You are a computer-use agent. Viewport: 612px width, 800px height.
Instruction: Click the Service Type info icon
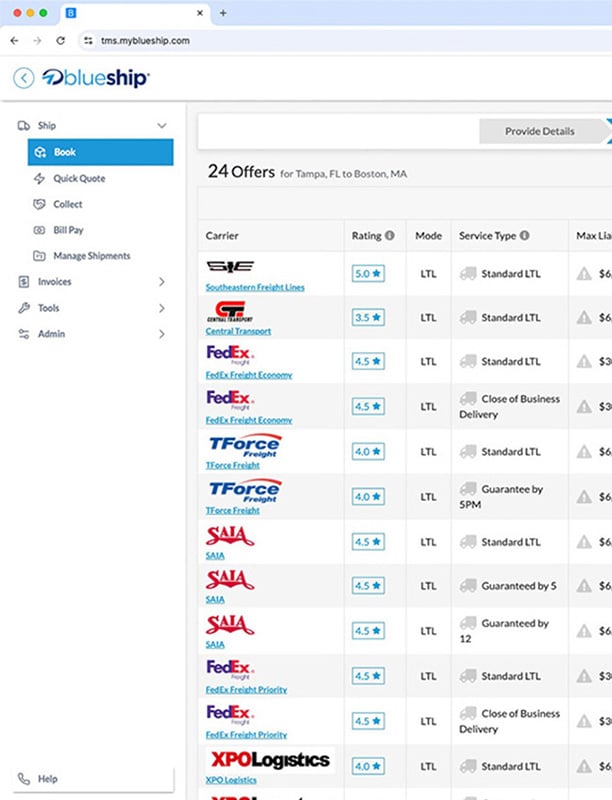525,236
